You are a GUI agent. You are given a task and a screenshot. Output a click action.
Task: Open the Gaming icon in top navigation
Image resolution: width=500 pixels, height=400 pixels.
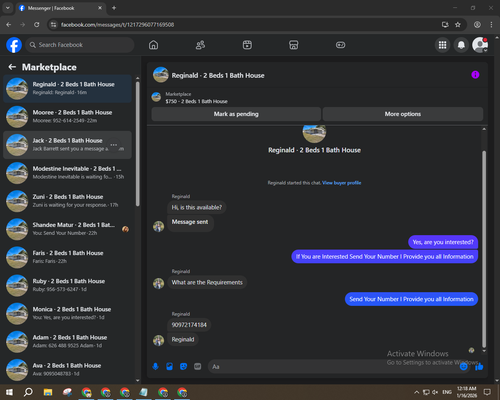(x=340, y=45)
